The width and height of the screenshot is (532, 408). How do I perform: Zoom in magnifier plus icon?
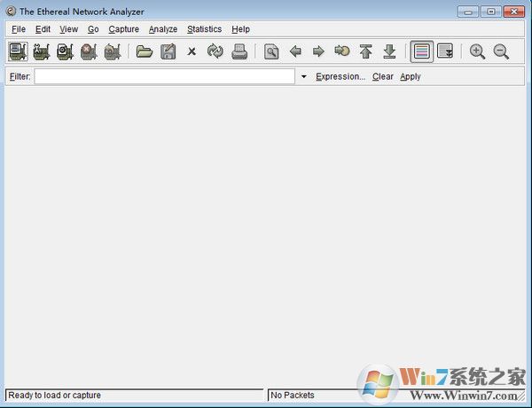point(477,51)
